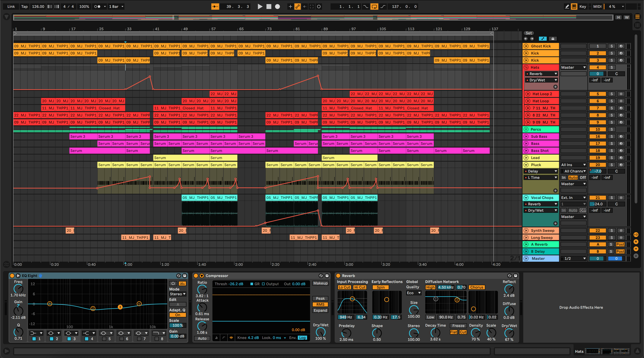This screenshot has width=644, height=358.
Task: Toggle the Automation Arm icon
Action: tap(297, 7)
